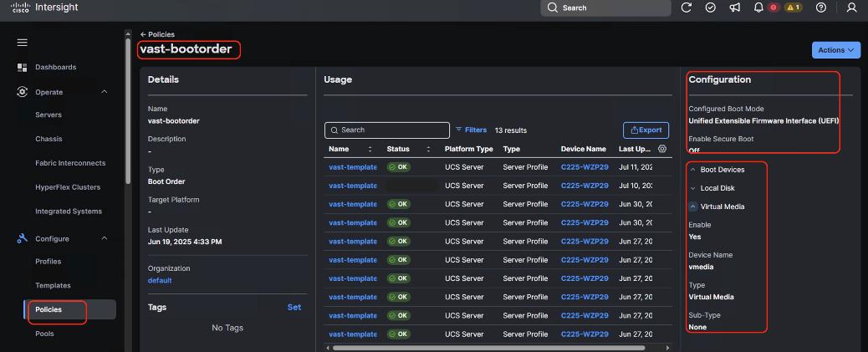The height and width of the screenshot is (352, 868).
Task: Click the refresh icon in top bar
Action: click(x=687, y=8)
